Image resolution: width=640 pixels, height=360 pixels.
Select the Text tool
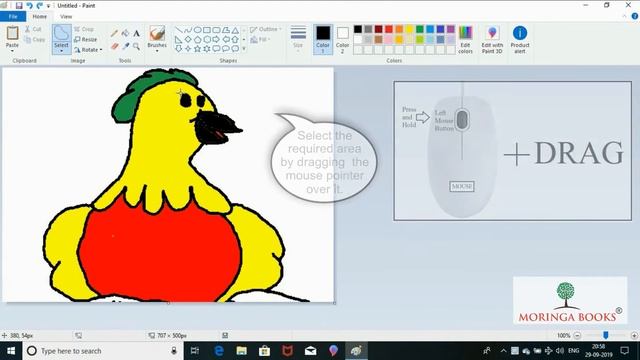click(x=136, y=33)
